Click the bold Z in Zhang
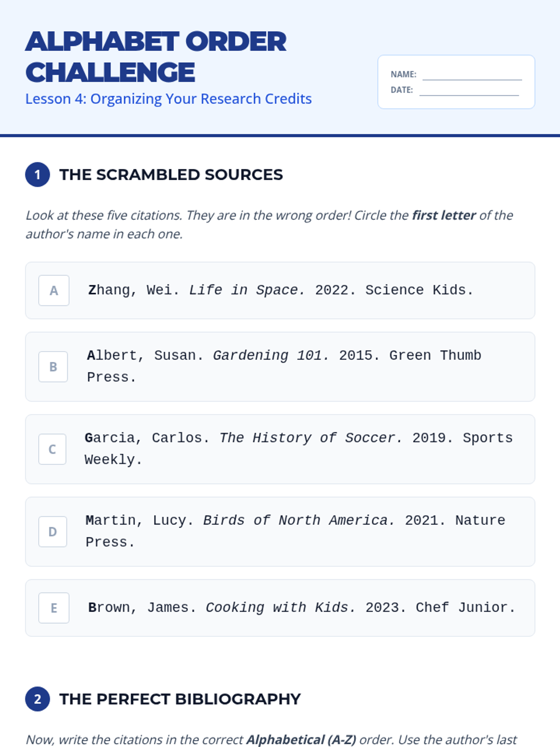The width and height of the screenshot is (560, 747). point(92,290)
